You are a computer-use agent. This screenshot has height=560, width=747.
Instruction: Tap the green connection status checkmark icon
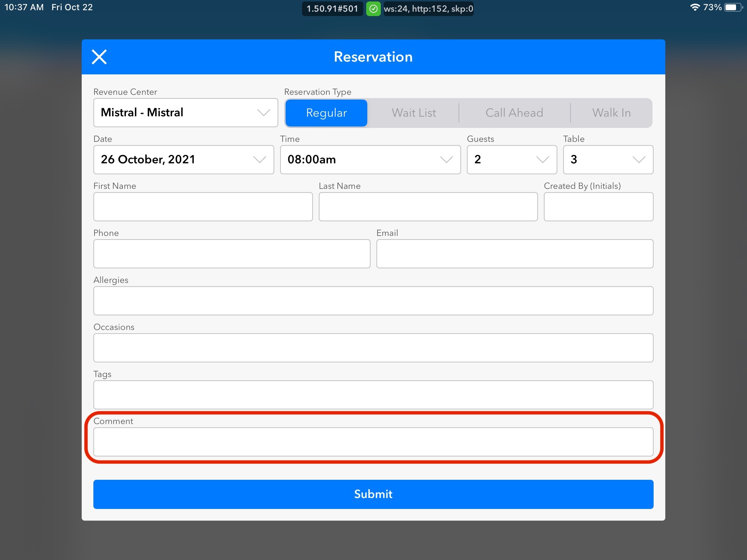[373, 9]
